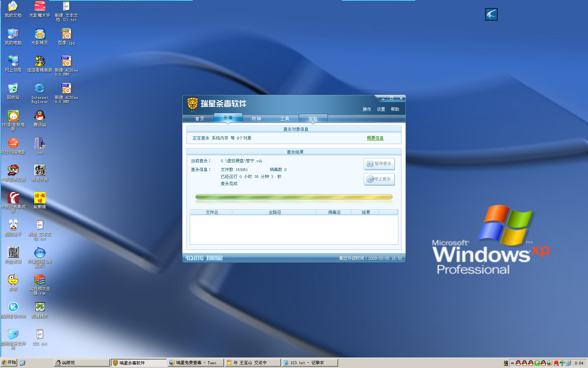Click the quick launch icon beside 开始

pyautogui.click(x=22, y=363)
